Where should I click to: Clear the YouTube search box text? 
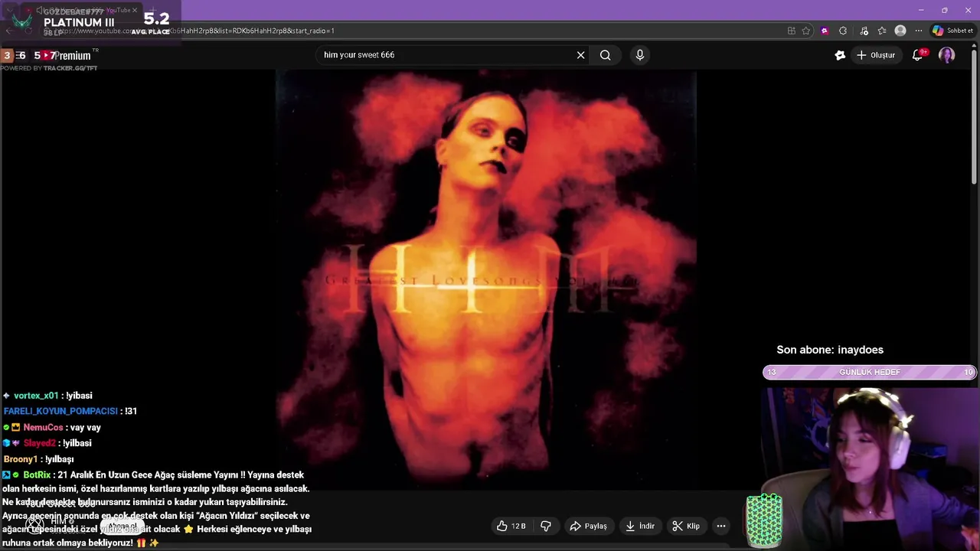580,55
